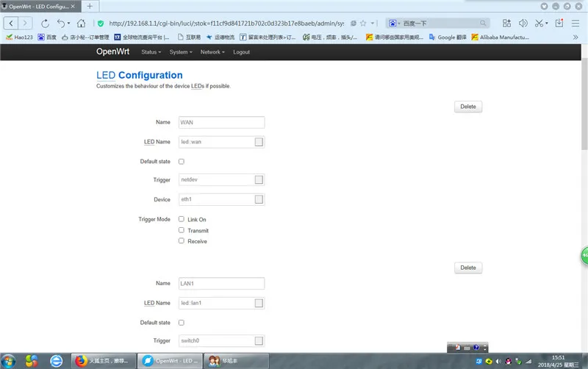Screen dimensions: 588x369
Task: Open a new tab with plus icon
Action: coord(90,6)
